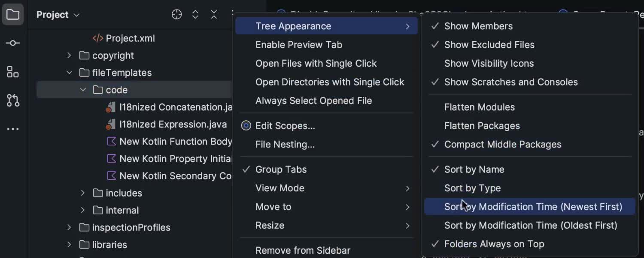644x258 pixels.
Task: Choose Remove from Sidebar
Action: 303,250
